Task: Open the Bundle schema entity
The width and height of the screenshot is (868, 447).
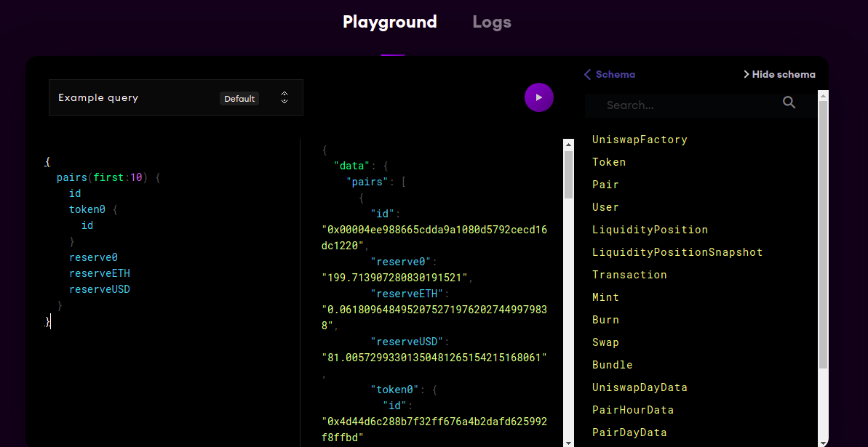Action: point(612,365)
